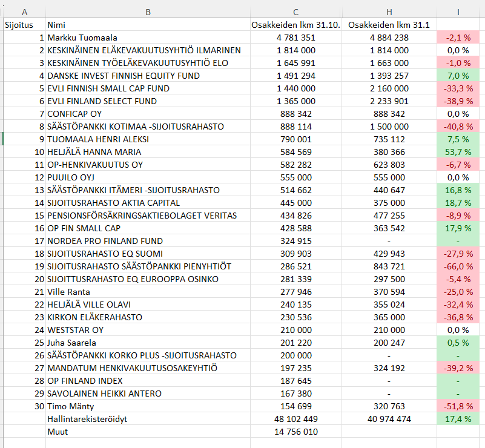Viewport: 485px width, 448px height.
Task: Click "MANDATUM HENKIVAKUUTUSOSAKEYHTIÖ" cell
Action: tap(148, 368)
